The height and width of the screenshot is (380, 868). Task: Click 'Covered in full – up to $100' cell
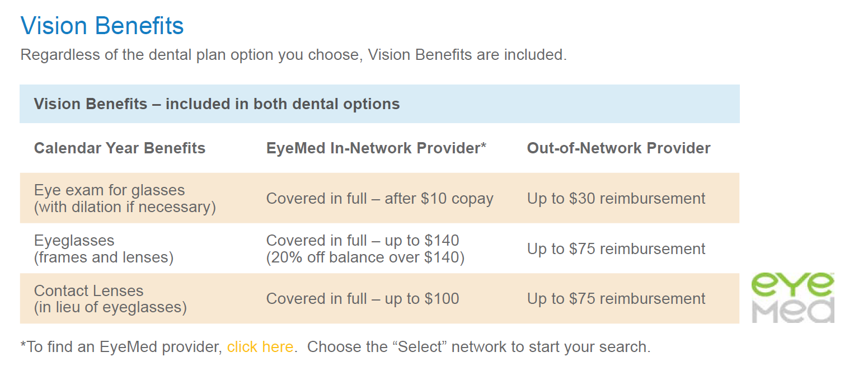(x=363, y=299)
